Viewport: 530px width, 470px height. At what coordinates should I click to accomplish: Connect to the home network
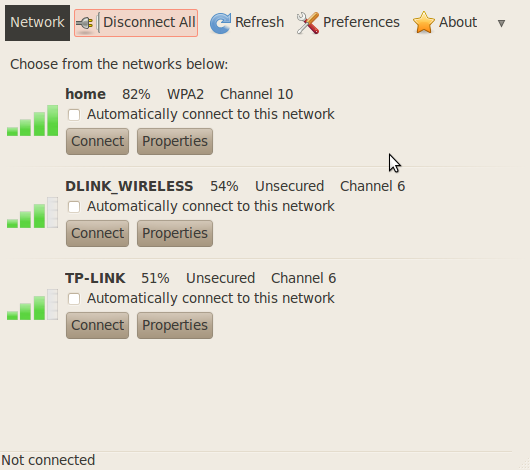click(97, 141)
